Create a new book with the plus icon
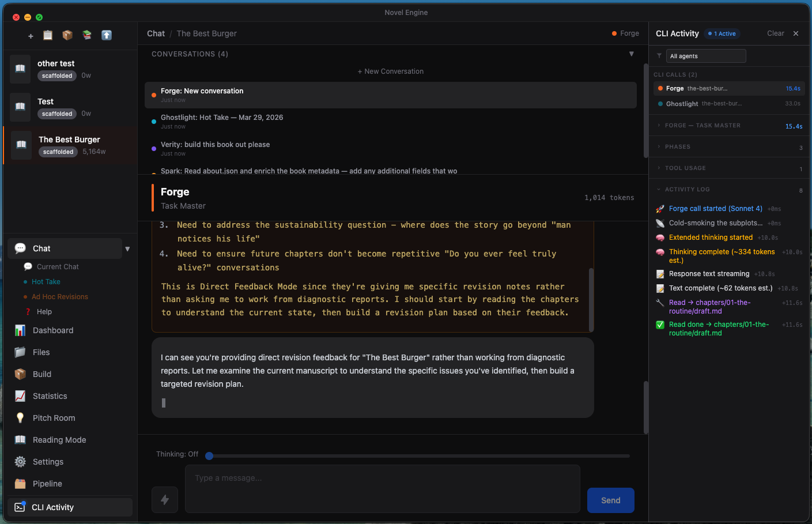The image size is (812, 524). [x=30, y=35]
